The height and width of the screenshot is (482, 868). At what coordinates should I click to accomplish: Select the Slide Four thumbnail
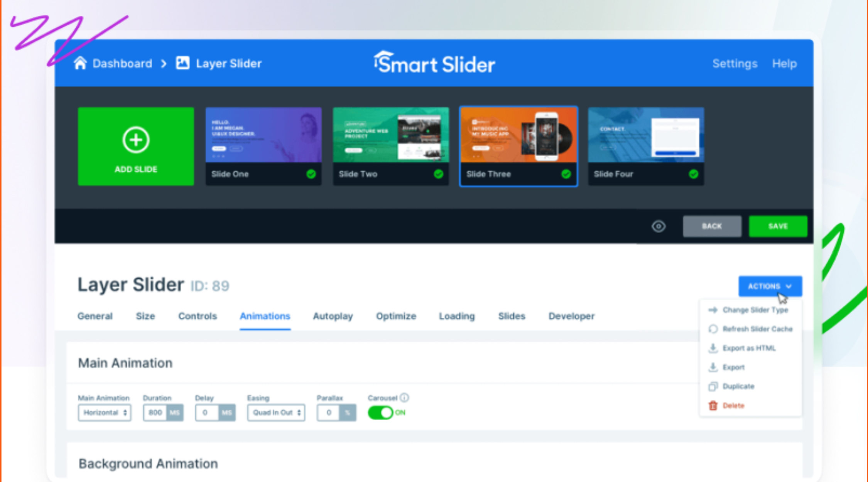pyautogui.click(x=646, y=147)
